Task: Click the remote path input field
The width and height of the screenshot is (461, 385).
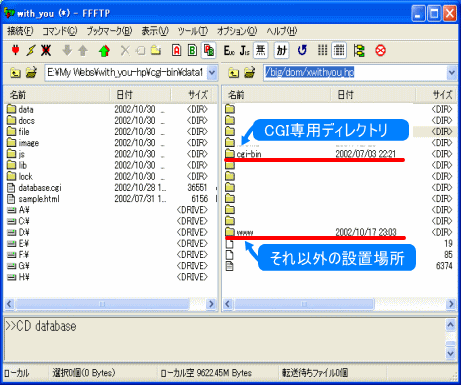Action: tap(355, 72)
